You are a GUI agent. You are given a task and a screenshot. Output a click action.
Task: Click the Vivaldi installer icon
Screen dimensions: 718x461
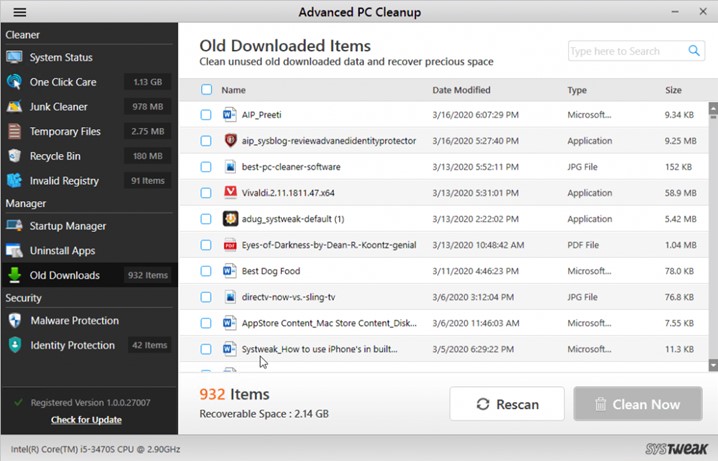[230, 192]
